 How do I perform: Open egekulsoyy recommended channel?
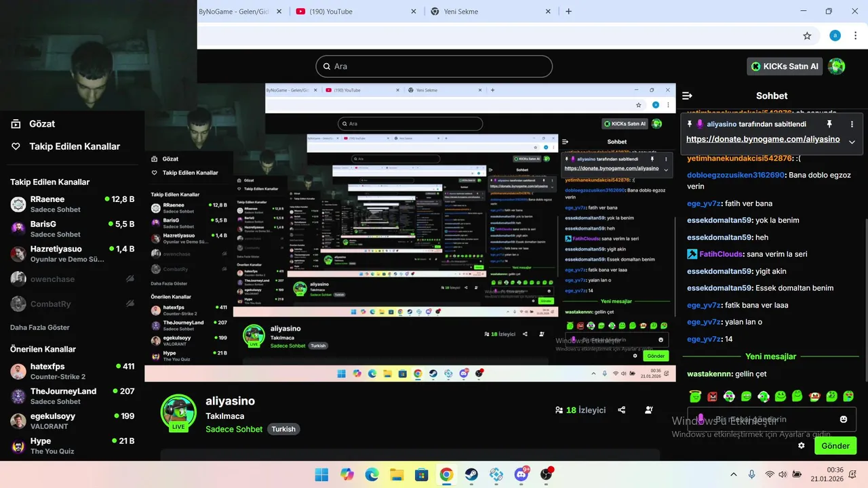pyautogui.click(x=72, y=421)
